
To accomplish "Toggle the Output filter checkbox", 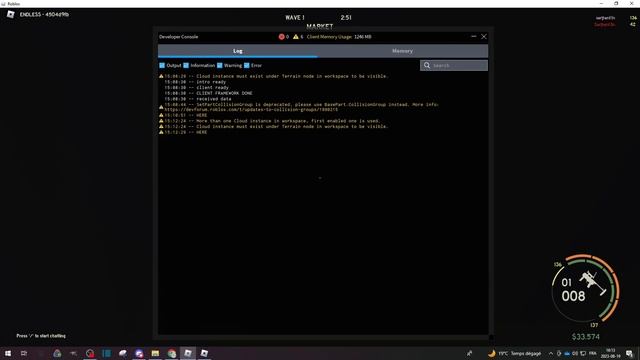I will (162, 65).
